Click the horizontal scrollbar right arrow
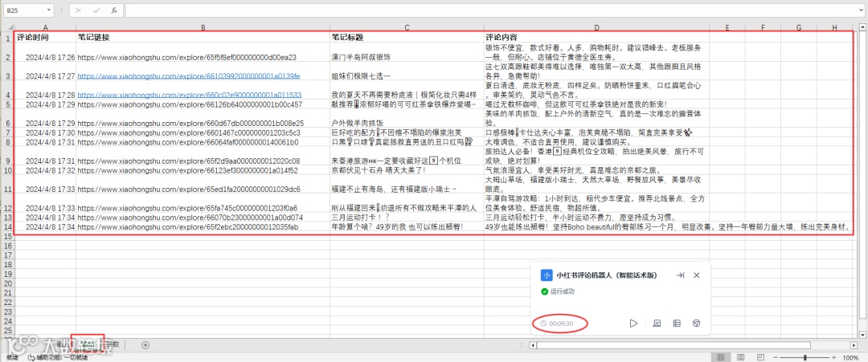This screenshot has width=868, height=362. pyautogui.click(x=854, y=345)
